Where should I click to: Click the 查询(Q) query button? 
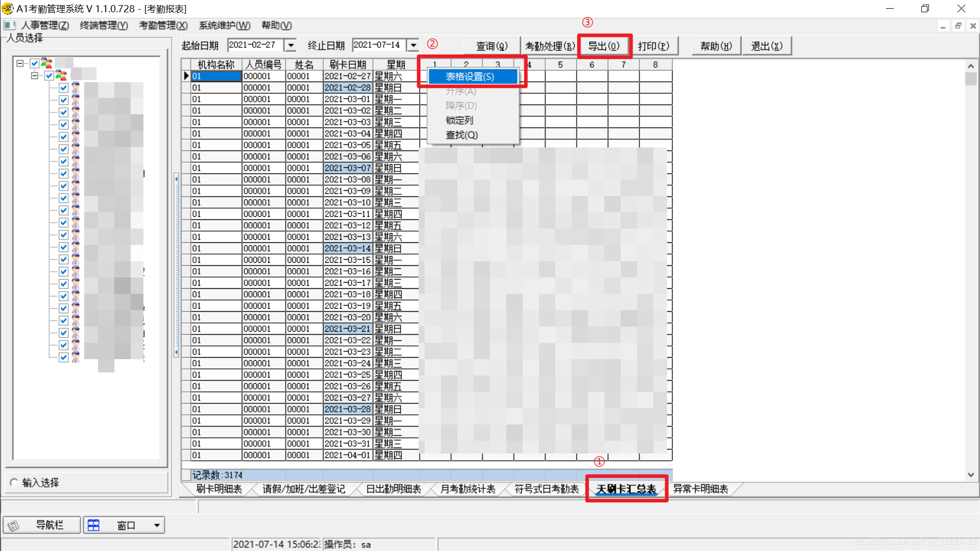pyautogui.click(x=492, y=46)
